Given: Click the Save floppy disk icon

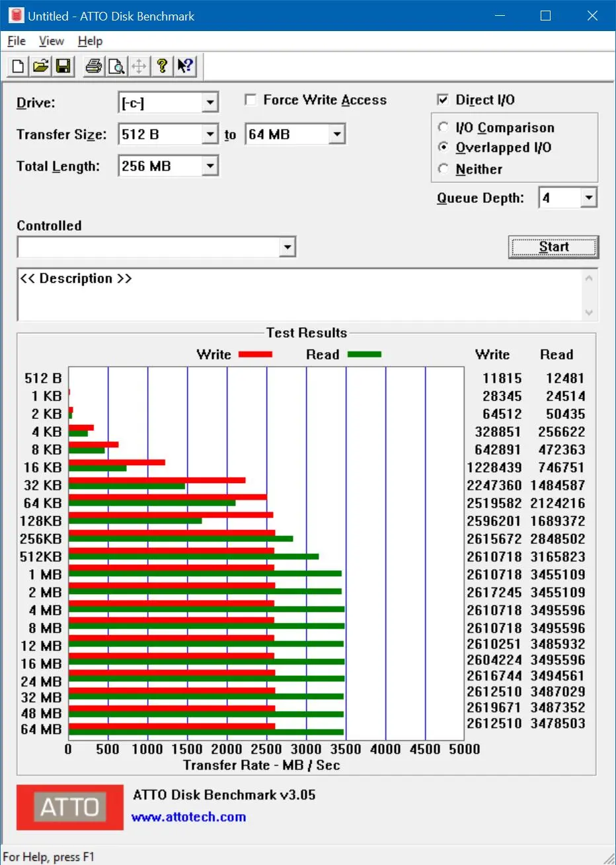Looking at the screenshot, I should [63, 66].
